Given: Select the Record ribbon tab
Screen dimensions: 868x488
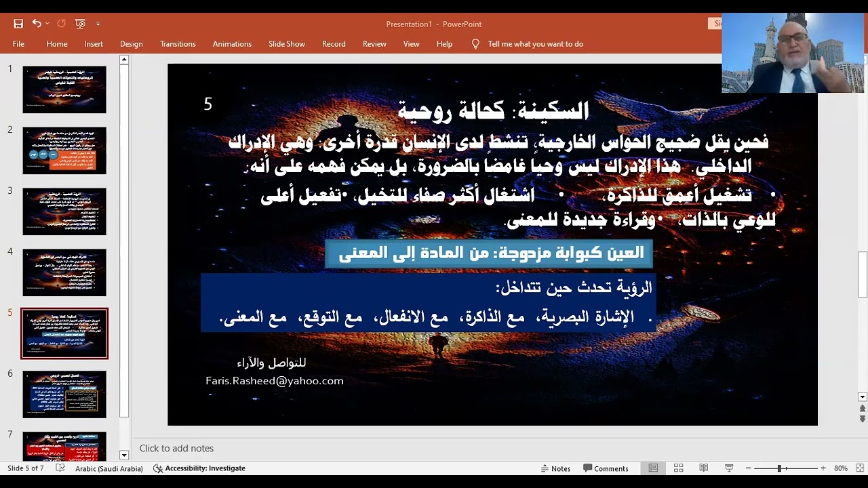Looking at the screenshot, I should pyautogui.click(x=334, y=44).
